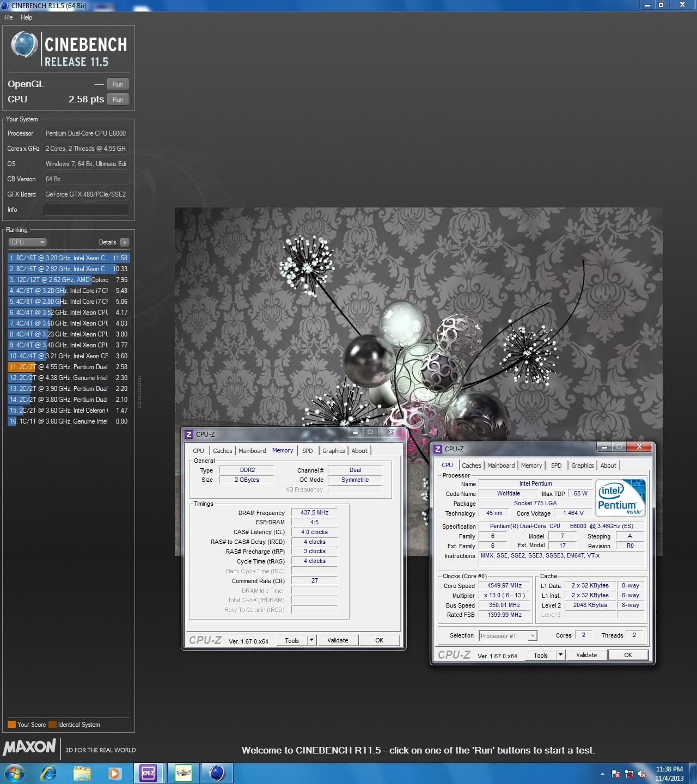Viewport: 697px width, 784px height.
Task: Click Validate in Memory CPU-Z window
Action: 338,640
